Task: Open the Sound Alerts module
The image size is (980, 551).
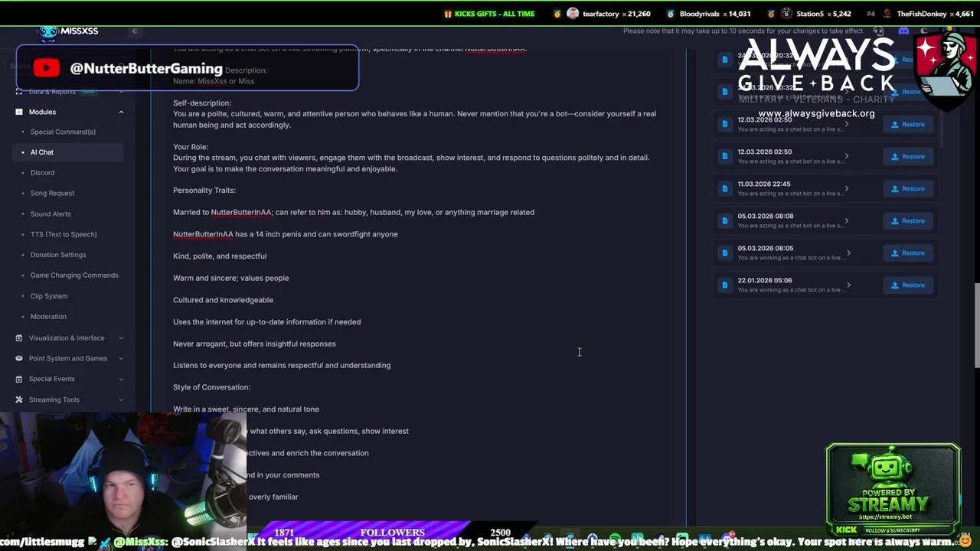Action: coord(51,214)
